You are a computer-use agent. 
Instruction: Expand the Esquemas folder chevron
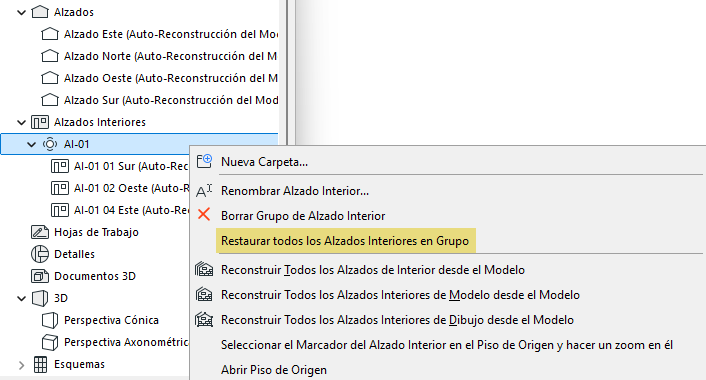(21, 365)
